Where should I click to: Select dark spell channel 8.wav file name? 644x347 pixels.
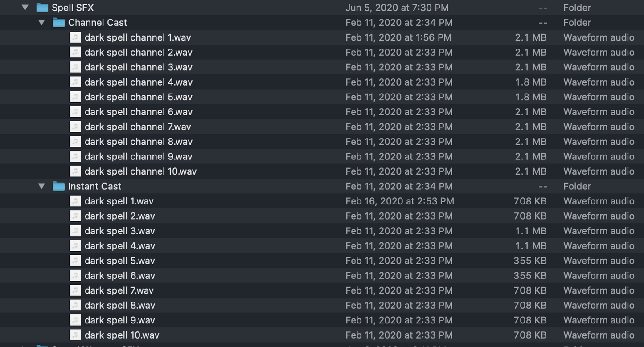tap(138, 142)
